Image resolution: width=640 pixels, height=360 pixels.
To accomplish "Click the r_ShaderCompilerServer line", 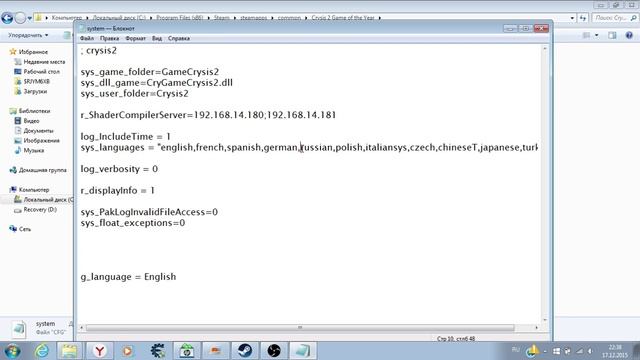I will (x=208, y=115).
